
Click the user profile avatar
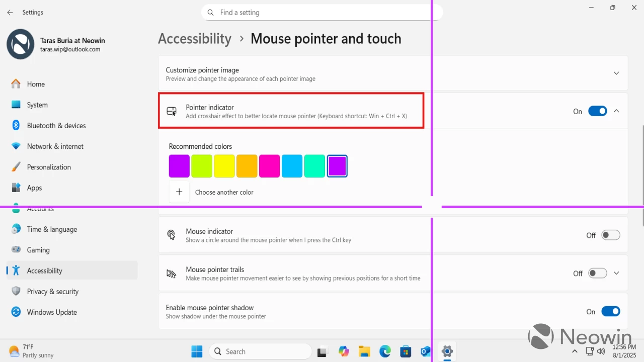click(20, 44)
